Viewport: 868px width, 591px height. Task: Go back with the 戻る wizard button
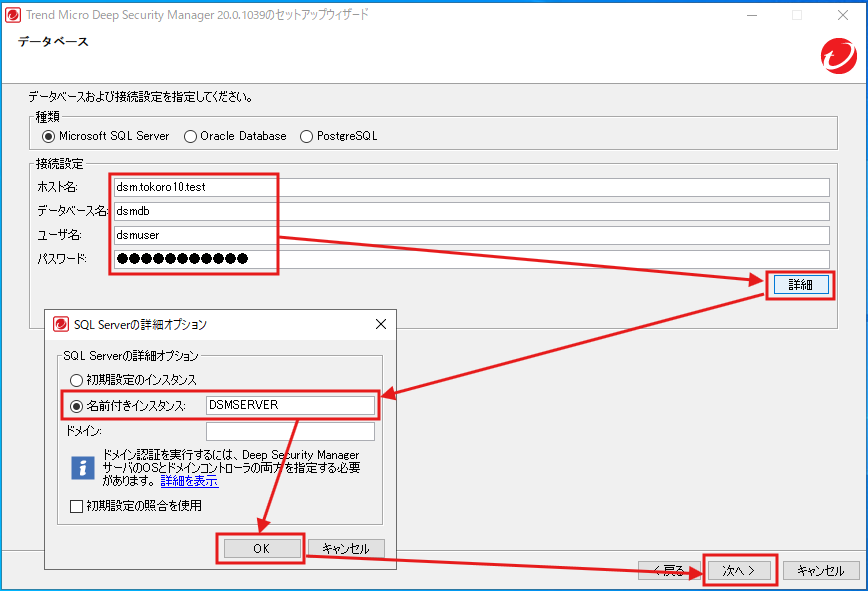pos(669,571)
